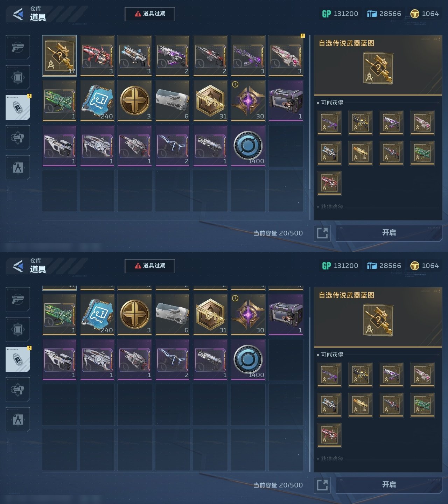The width and height of the screenshot is (448, 504).
Task: Select blue ring token 1400 in lower inventory
Action: 248,359
